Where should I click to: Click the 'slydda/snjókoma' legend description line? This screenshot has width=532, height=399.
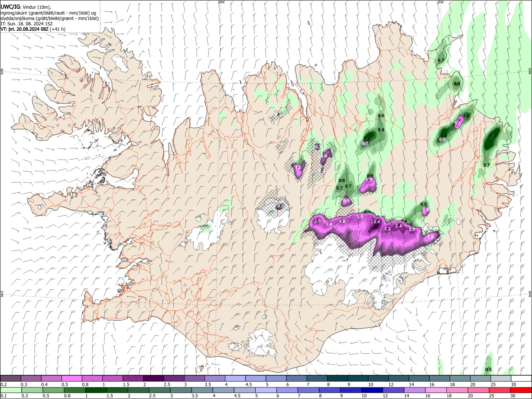point(49,18)
